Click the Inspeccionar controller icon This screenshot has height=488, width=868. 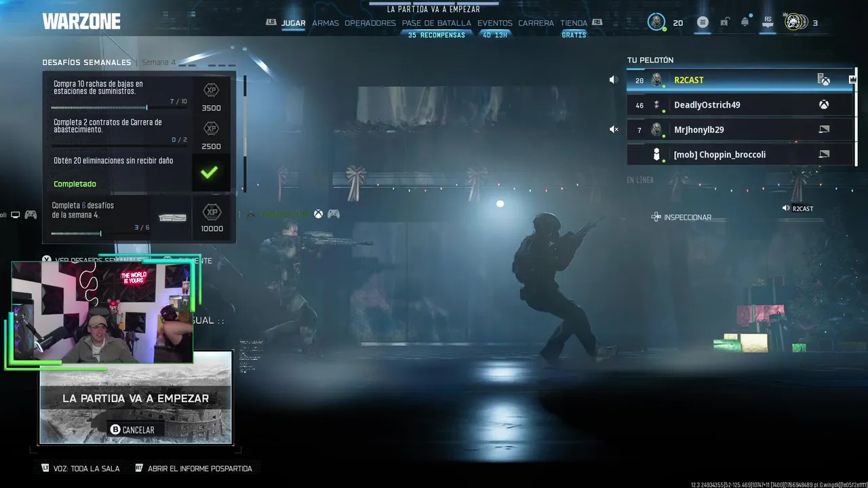pos(656,217)
